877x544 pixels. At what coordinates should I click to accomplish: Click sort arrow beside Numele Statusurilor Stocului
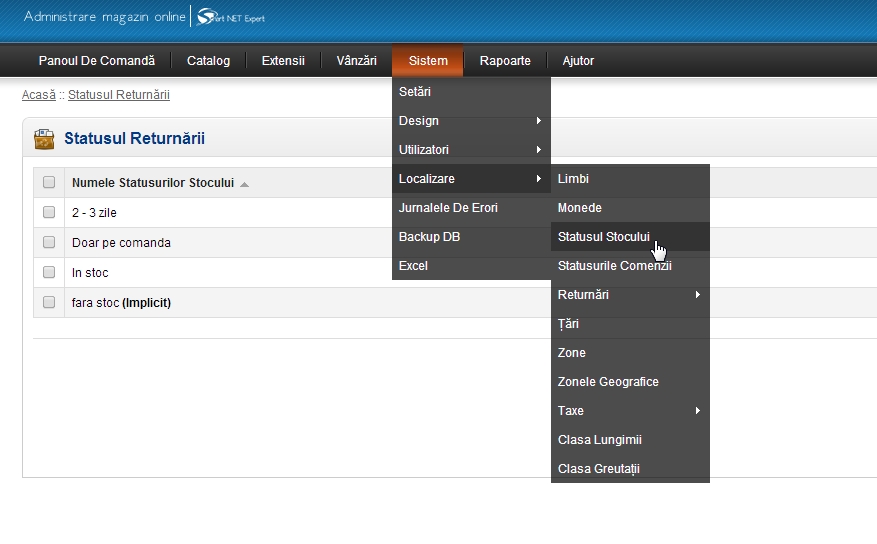coord(244,184)
